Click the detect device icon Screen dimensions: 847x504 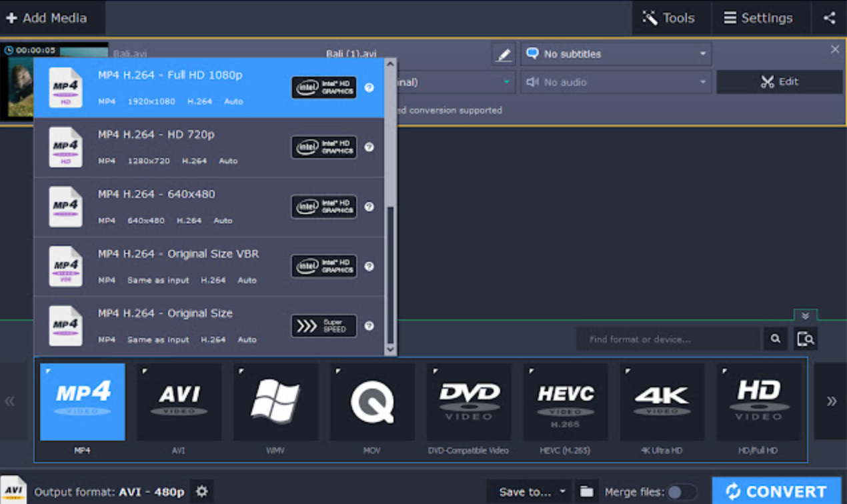click(806, 339)
